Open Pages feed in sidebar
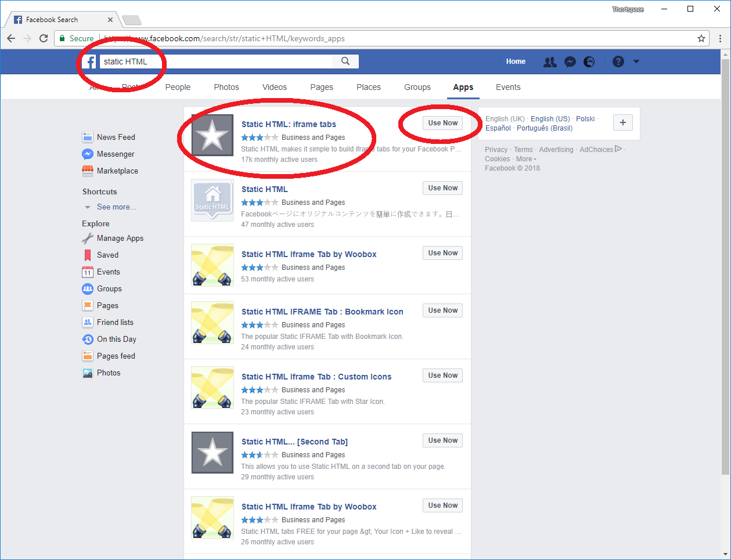This screenshot has width=731, height=560. (x=109, y=356)
